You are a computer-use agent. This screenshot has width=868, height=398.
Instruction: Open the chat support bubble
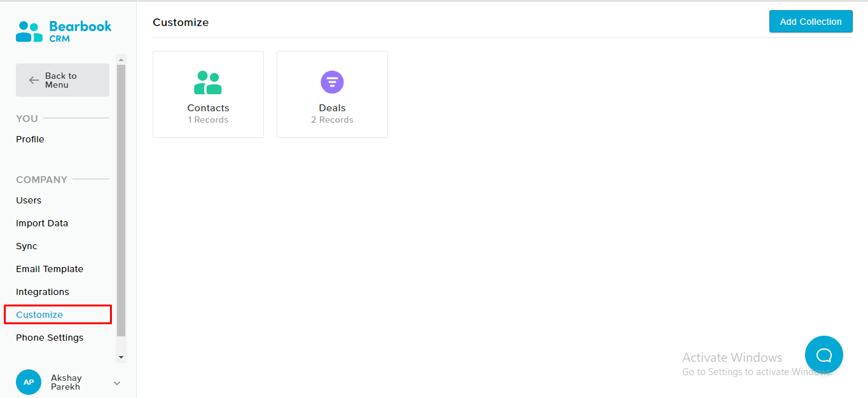click(x=823, y=355)
